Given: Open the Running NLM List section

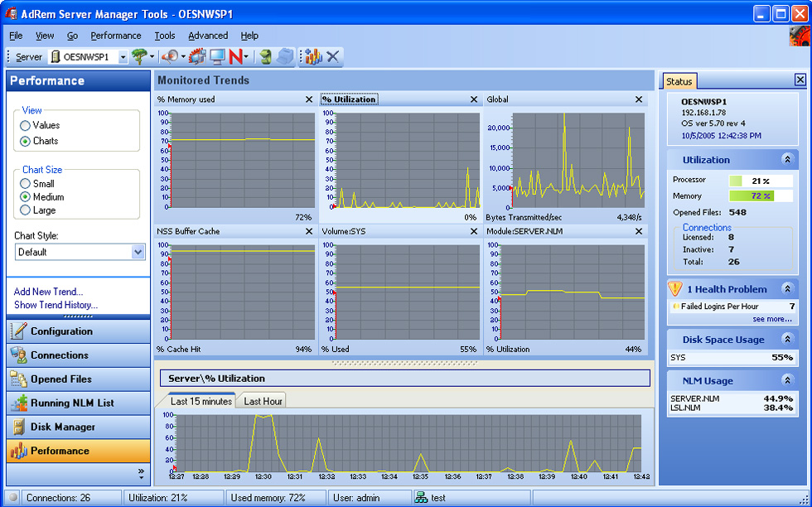Looking at the screenshot, I should (x=78, y=403).
